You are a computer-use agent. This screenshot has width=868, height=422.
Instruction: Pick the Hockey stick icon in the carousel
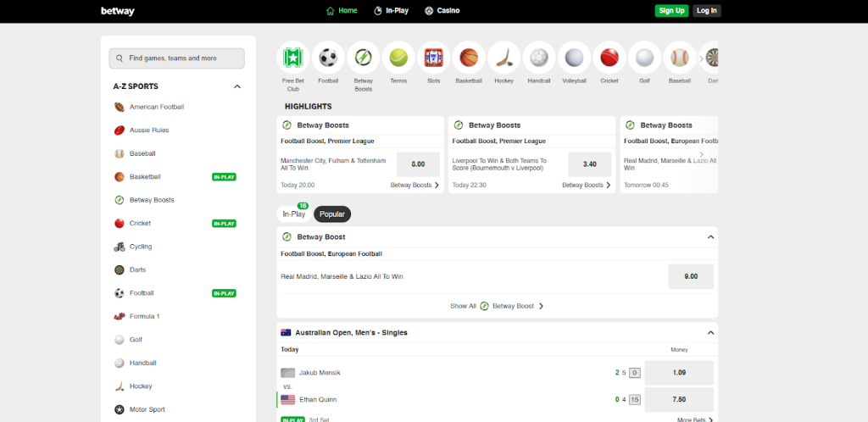(504, 58)
